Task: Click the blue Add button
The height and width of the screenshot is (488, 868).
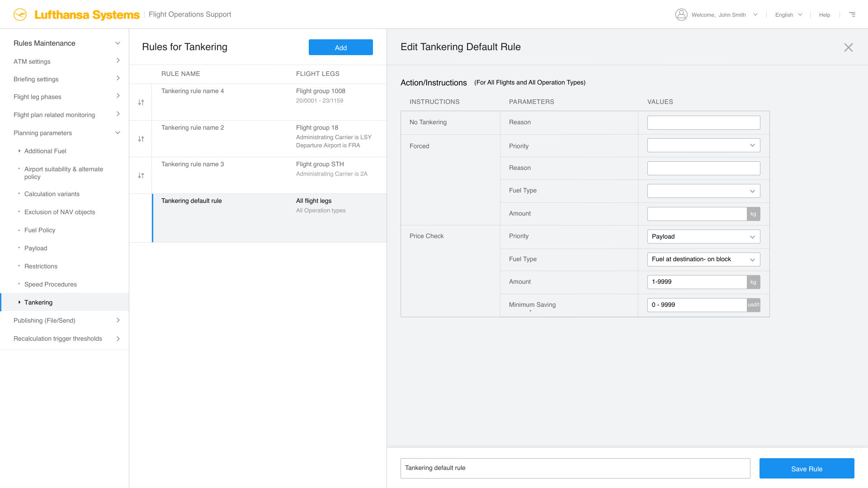Action: pyautogui.click(x=341, y=47)
